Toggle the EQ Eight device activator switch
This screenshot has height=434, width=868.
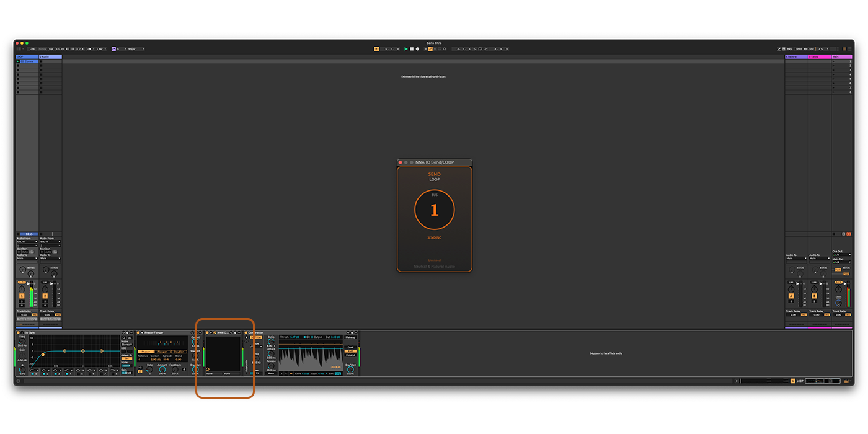[18, 332]
